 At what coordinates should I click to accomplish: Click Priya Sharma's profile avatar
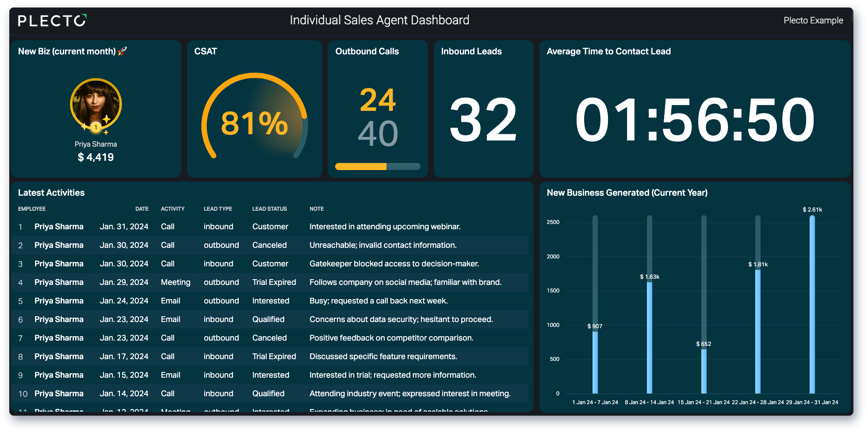[x=96, y=104]
